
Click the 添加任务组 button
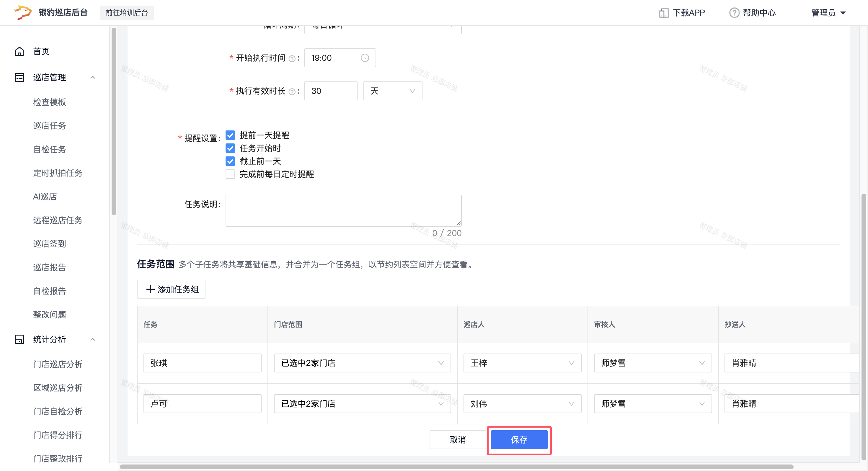coord(171,289)
